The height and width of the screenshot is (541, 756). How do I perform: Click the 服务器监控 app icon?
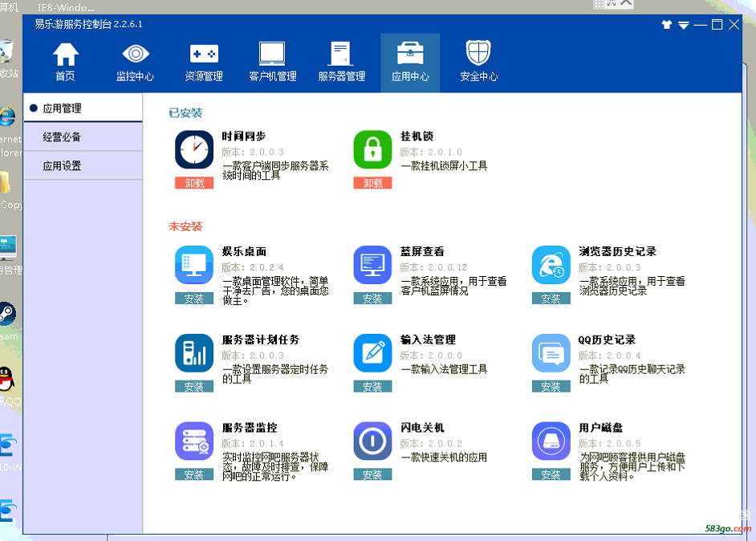point(194,441)
